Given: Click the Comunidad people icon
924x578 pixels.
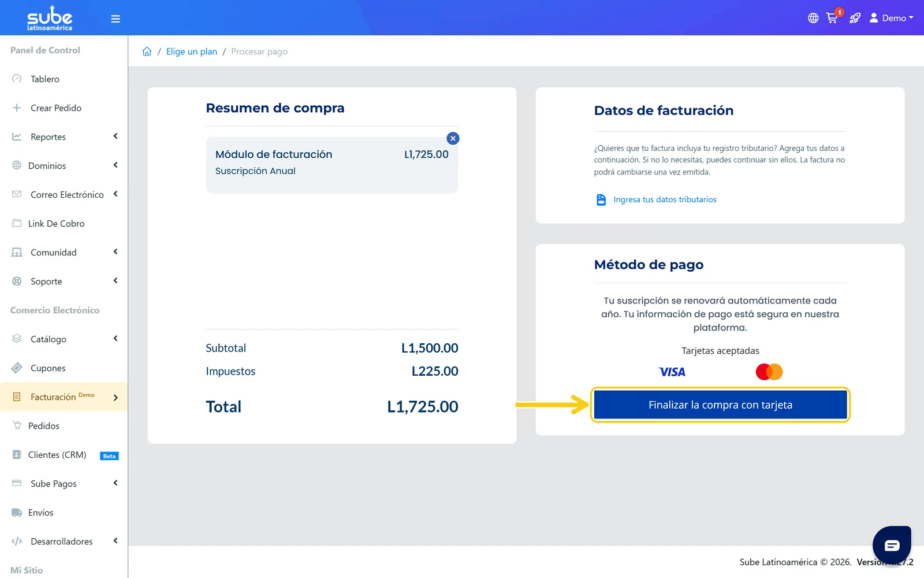Looking at the screenshot, I should [x=17, y=252].
